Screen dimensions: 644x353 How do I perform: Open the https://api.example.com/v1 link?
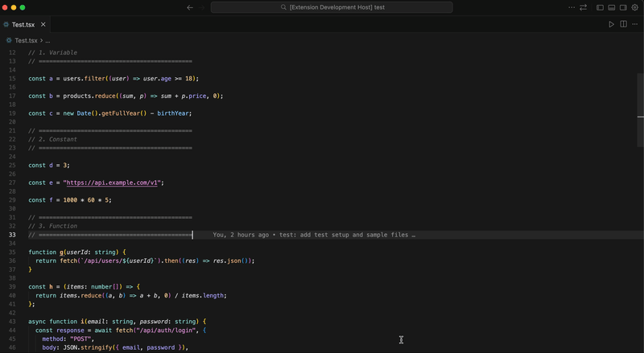click(x=112, y=183)
